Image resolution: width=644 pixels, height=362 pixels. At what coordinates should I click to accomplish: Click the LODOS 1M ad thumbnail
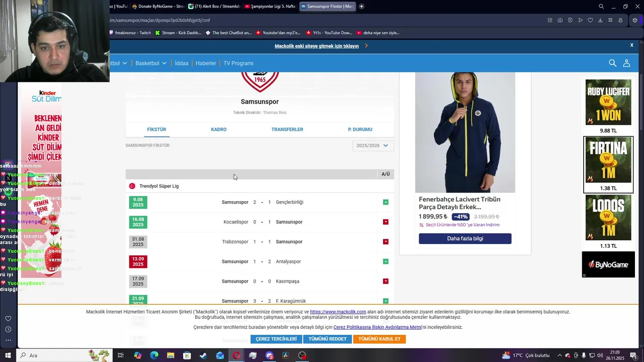coord(608,218)
